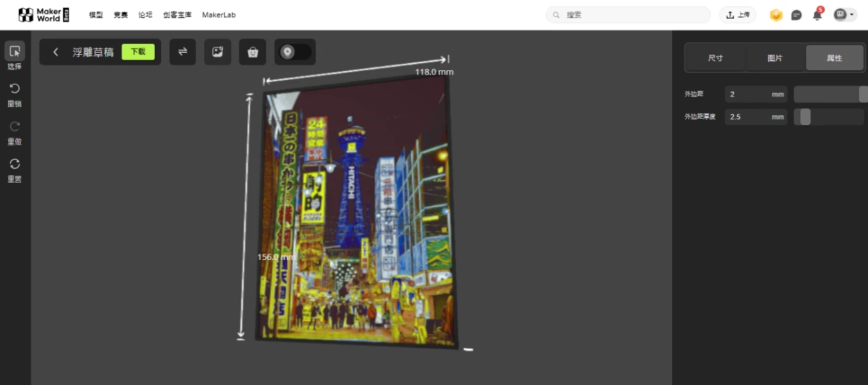Click the 撤销 undo icon
The width and height of the screenshot is (868, 385).
[15, 88]
